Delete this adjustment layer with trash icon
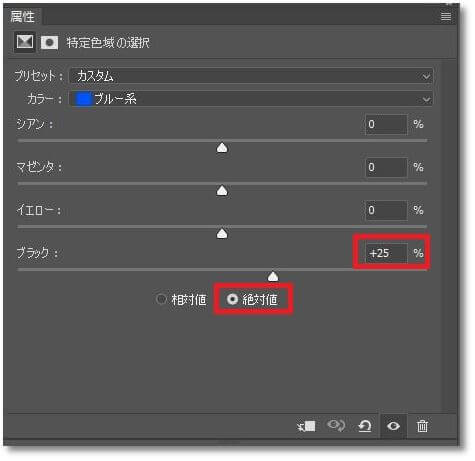 tap(422, 426)
